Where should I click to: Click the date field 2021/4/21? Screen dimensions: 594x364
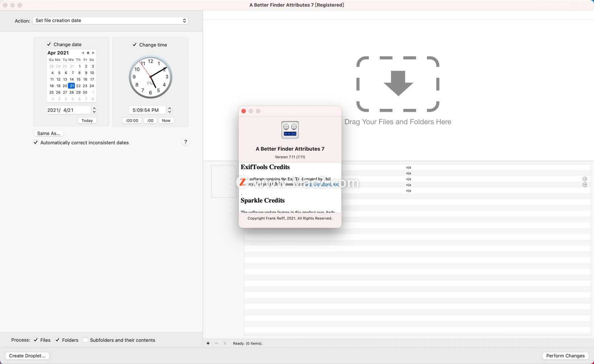point(68,110)
